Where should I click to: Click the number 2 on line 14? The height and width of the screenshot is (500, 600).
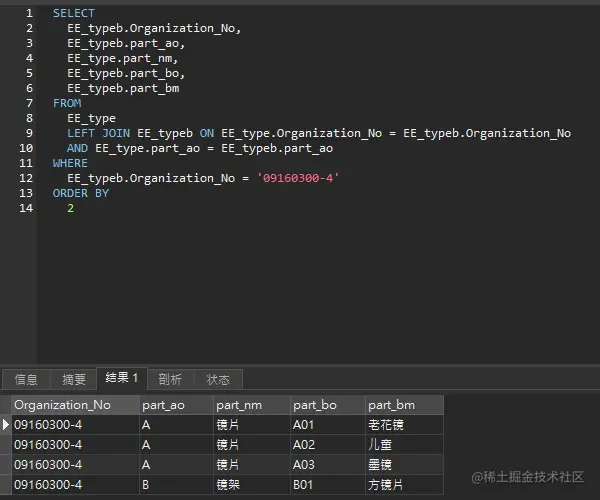coord(70,208)
